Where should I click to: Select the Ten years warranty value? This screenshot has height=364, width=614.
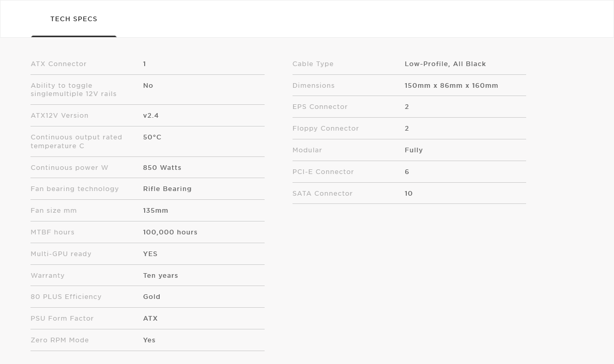161,276
